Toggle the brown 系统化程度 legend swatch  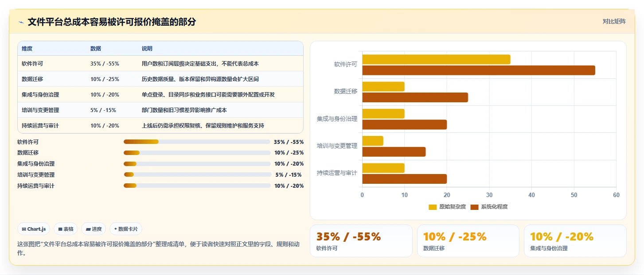(474, 207)
